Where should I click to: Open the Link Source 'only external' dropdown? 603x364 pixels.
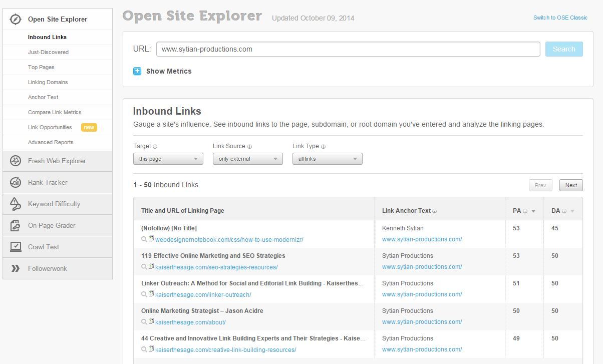pyautogui.click(x=248, y=159)
